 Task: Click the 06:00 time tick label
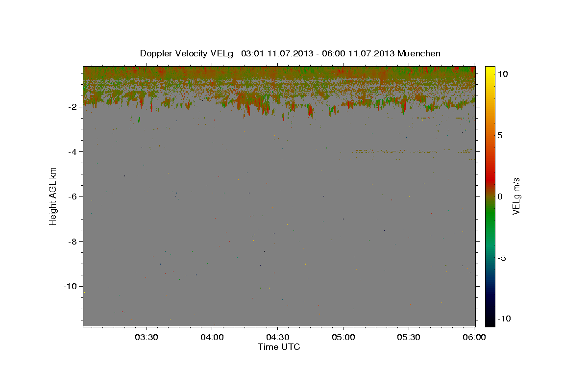point(474,337)
